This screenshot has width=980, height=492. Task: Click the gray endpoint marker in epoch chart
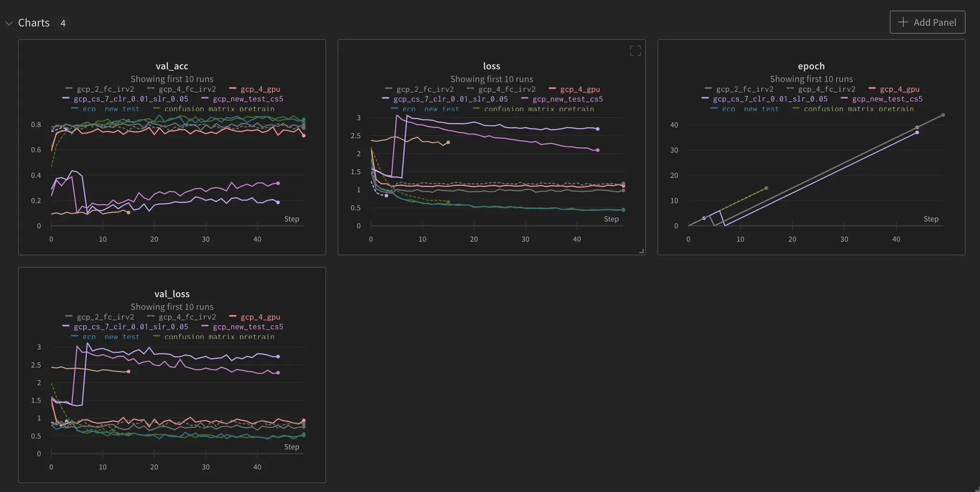[x=943, y=115]
